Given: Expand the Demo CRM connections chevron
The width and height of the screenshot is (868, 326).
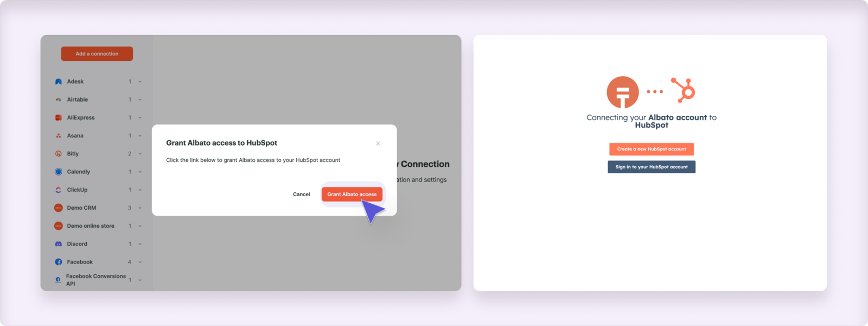Looking at the screenshot, I should pos(140,208).
